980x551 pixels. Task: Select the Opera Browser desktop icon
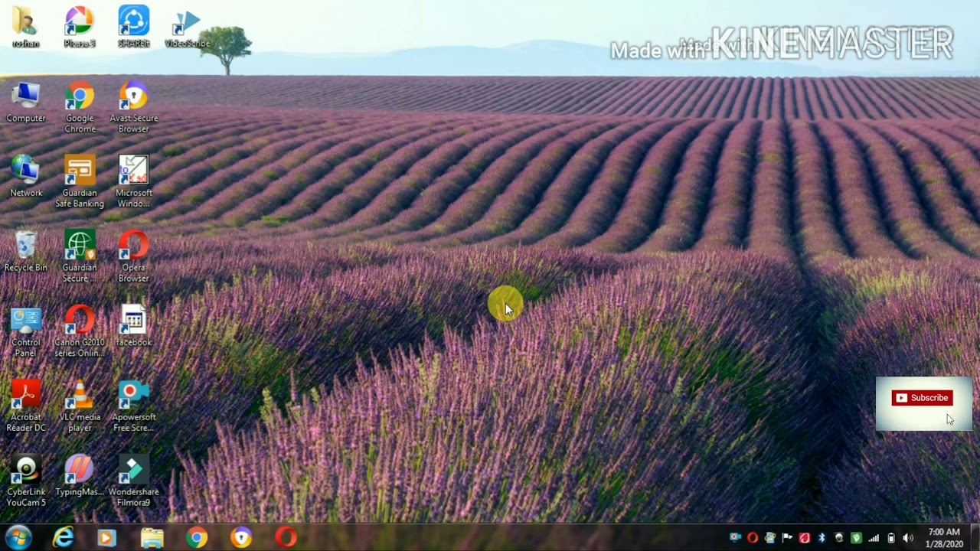(133, 256)
